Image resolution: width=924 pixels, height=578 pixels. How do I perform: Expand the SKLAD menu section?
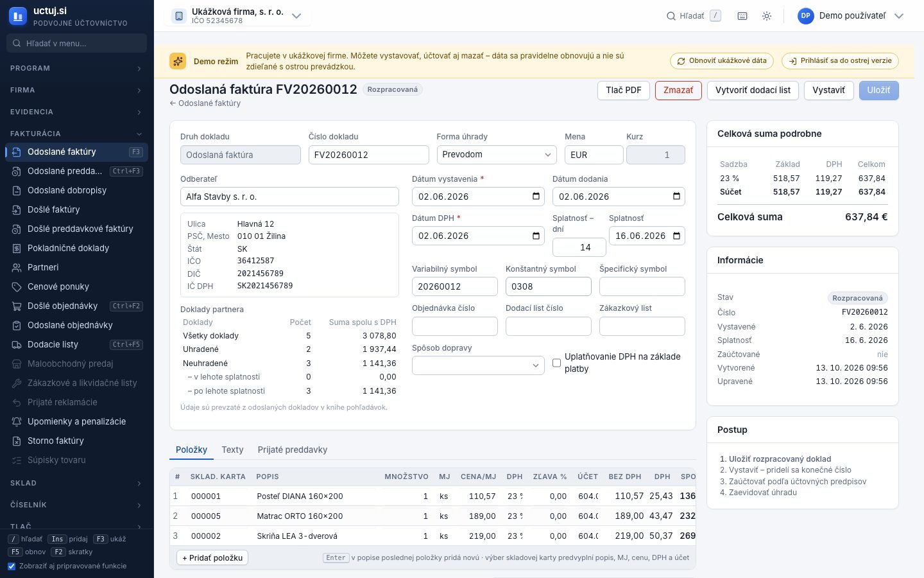pyautogui.click(x=77, y=483)
